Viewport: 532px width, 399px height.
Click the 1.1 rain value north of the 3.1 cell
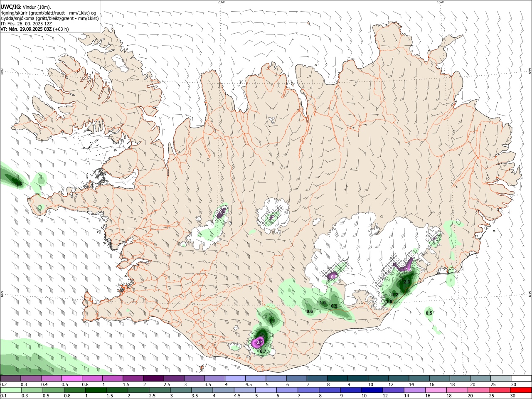tap(271, 320)
